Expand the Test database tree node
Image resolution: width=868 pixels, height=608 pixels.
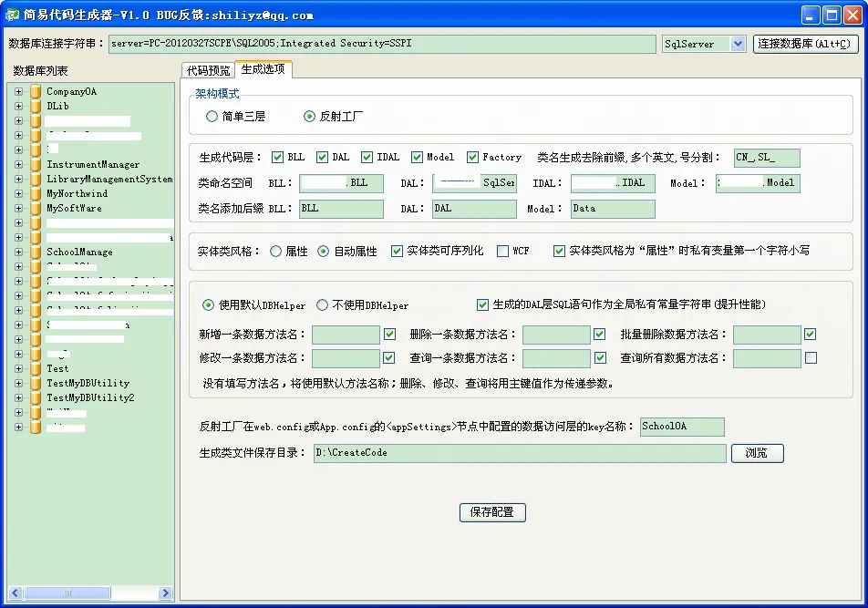pyautogui.click(x=18, y=368)
